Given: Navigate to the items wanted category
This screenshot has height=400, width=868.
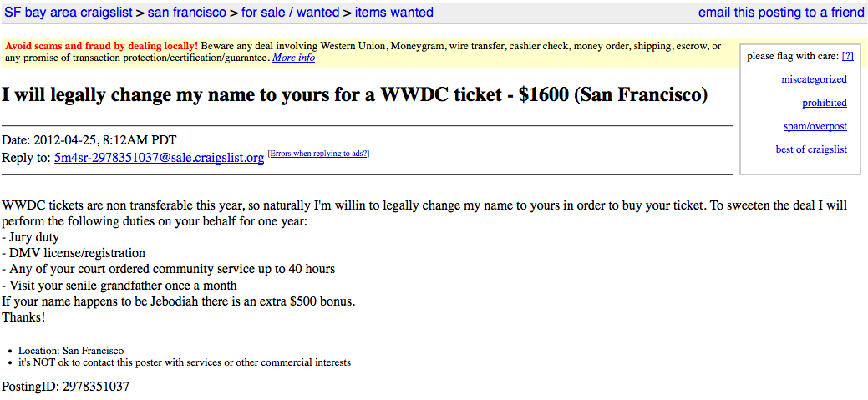Looking at the screenshot, I should [393, 13].
